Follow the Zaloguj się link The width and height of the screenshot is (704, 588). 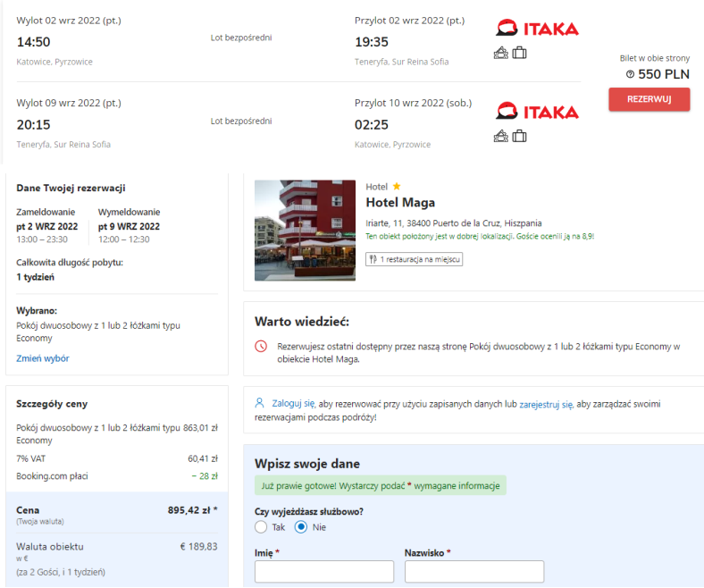[x=293, y=403]
